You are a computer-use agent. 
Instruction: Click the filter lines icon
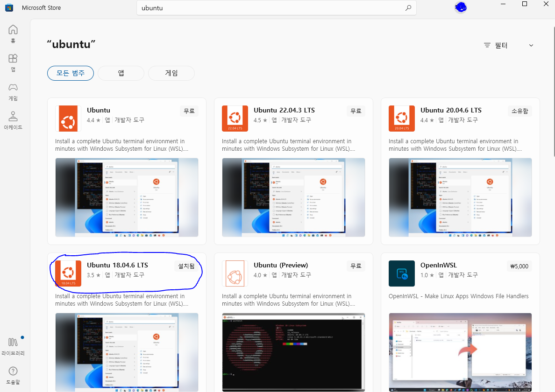pyautogui.click(x=487, y=45)
